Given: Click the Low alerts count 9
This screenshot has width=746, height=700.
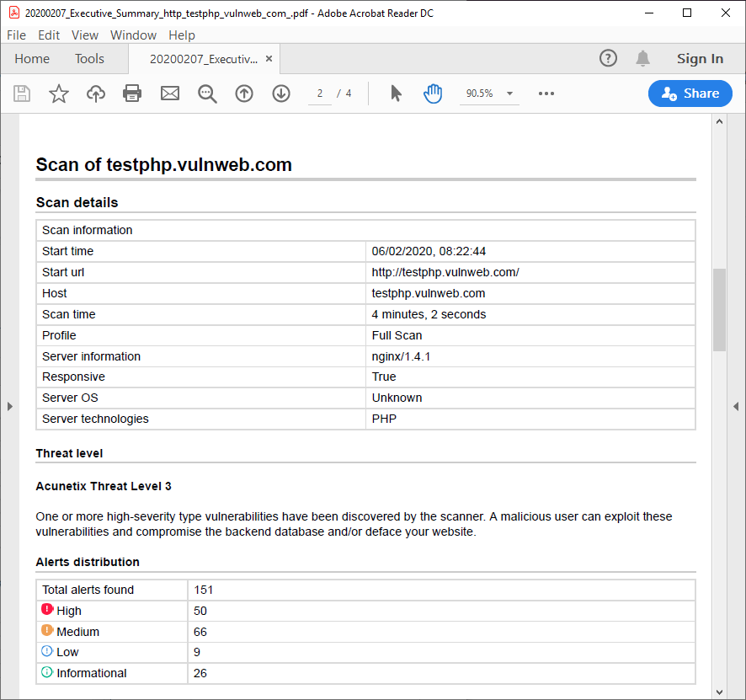Looking at the screenshot, I should tap(197, 652).
